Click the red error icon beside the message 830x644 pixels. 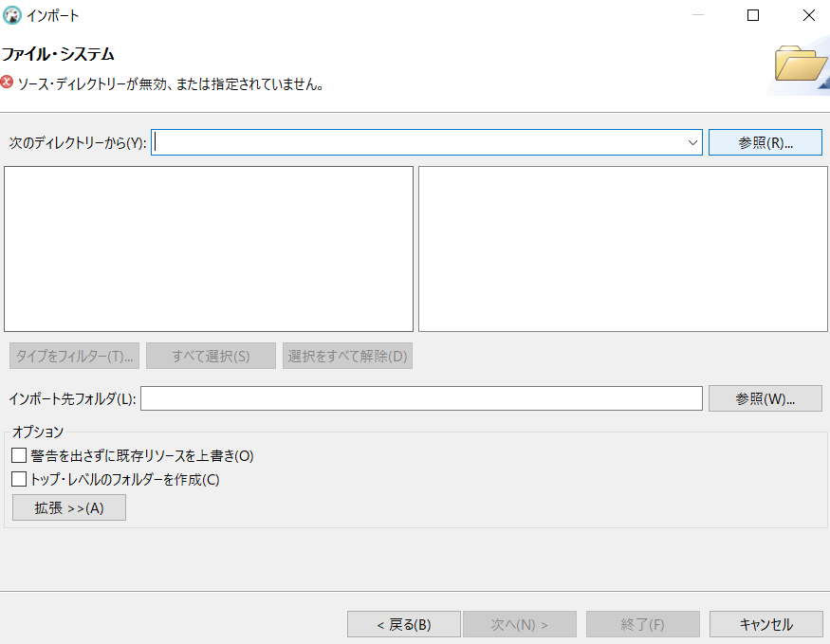[x=7, y=83]
